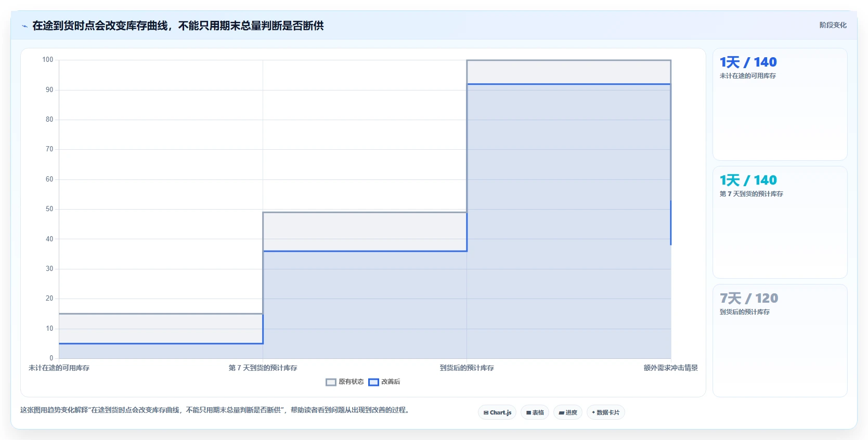
Task: Click the y-axis value 70
Action: [x=49, y=149]
